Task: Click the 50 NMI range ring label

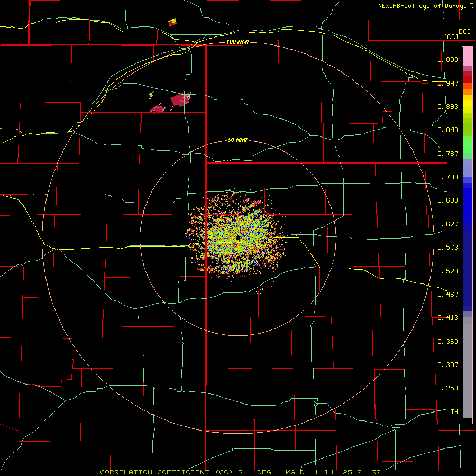Action: pos(237,140)
